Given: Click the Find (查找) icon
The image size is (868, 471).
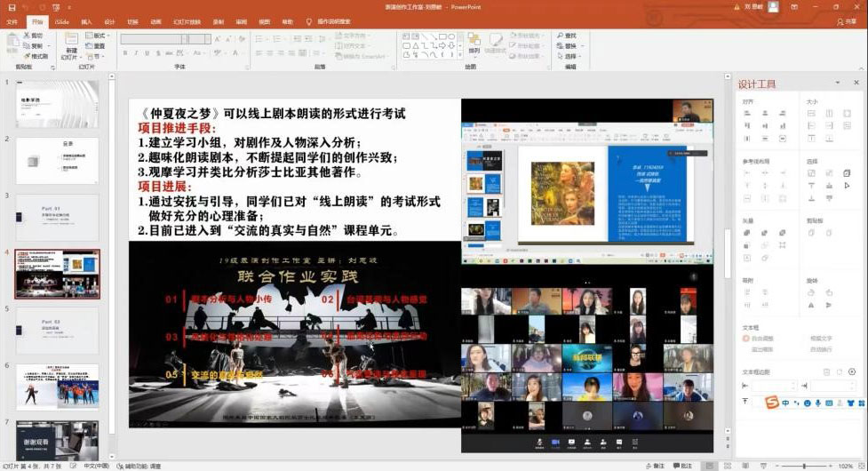Looking at the screenshot, I should click(x=566, y=36).
